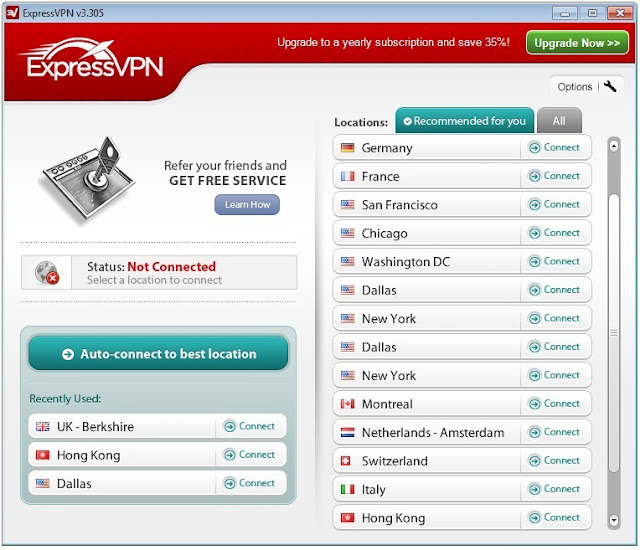The image size is (640, 550).
Task: Click the Montreal Canada flag icon
Action: pos(347,404)
